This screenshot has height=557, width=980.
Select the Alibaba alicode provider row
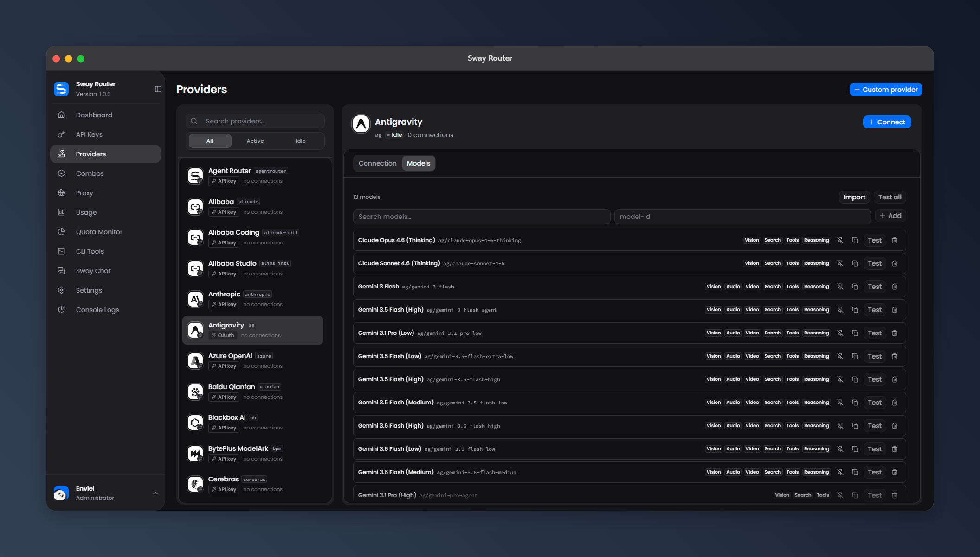pyautogui.click(x=253, y=207)
